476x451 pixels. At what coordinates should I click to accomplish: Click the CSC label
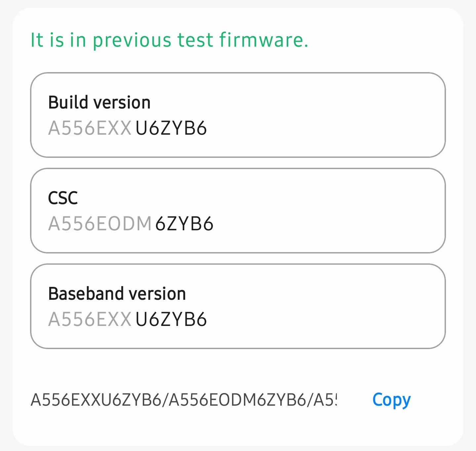click(x=63, y=198)
